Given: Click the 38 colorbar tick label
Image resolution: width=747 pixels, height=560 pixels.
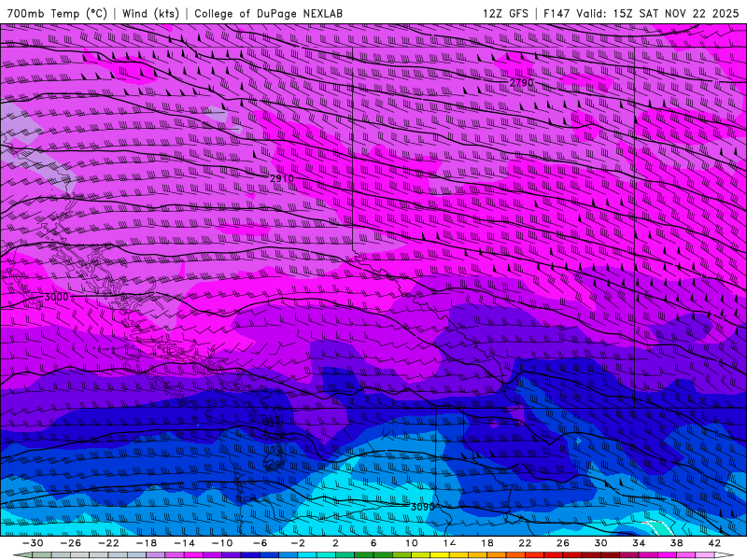Looking at the screenshot, I should [x=676, y=543].
